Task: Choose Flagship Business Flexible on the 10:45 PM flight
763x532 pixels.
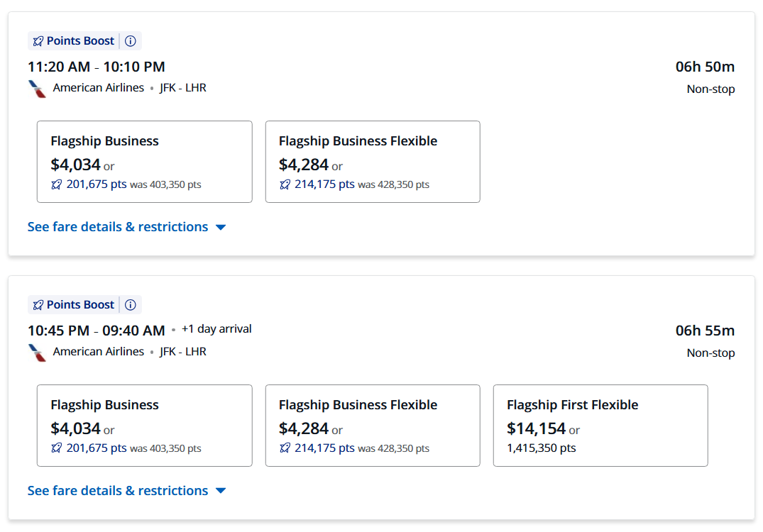Action: (373, 426)
